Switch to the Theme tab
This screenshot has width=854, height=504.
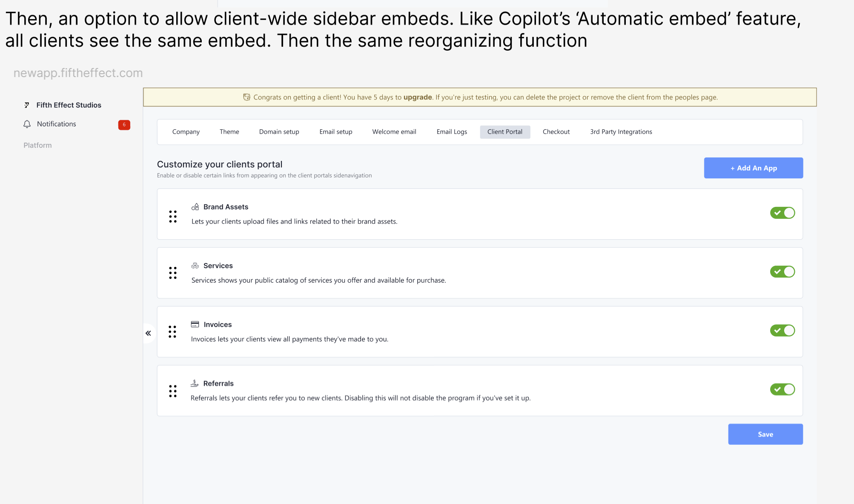pos(229,132)
